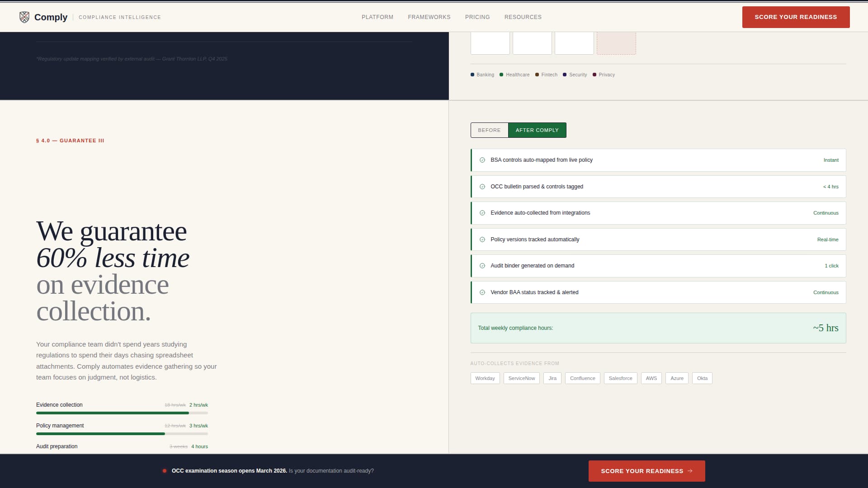Open the PLATFORM dropdown

(x=377, y=17)
